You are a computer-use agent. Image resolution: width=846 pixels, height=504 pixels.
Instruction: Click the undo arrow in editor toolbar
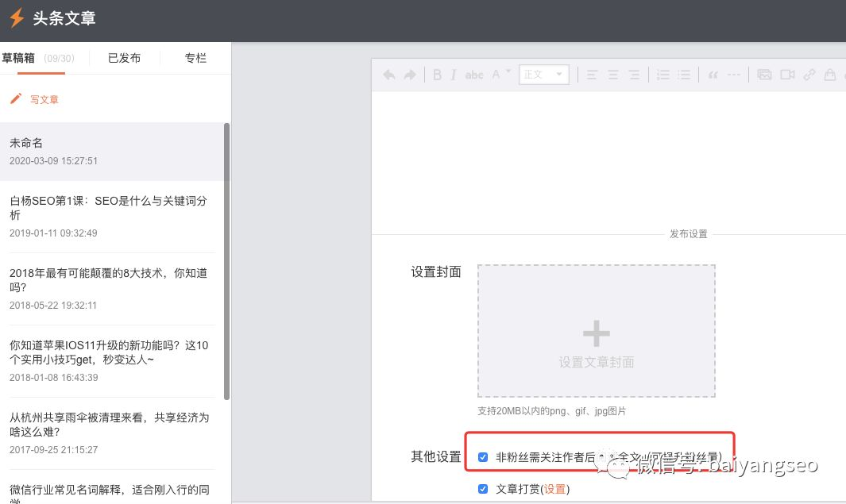[x=389, y=75]
